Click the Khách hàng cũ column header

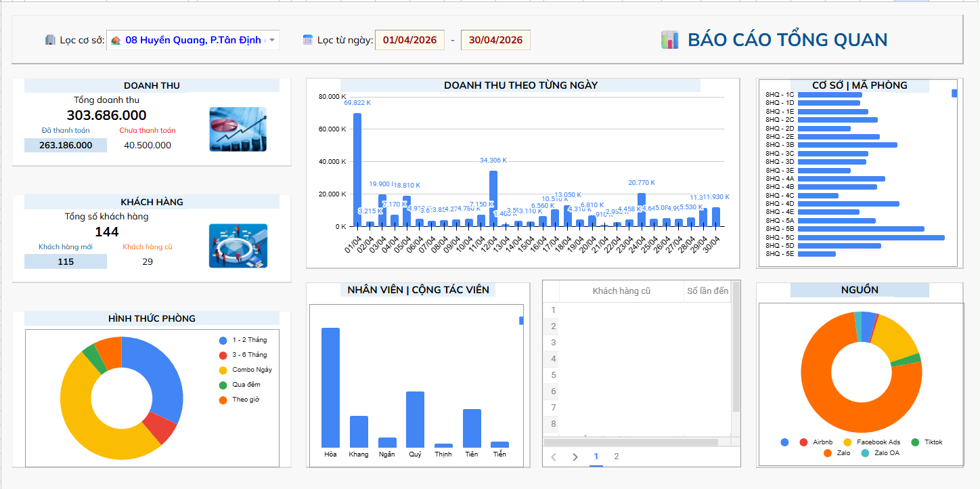621,291
